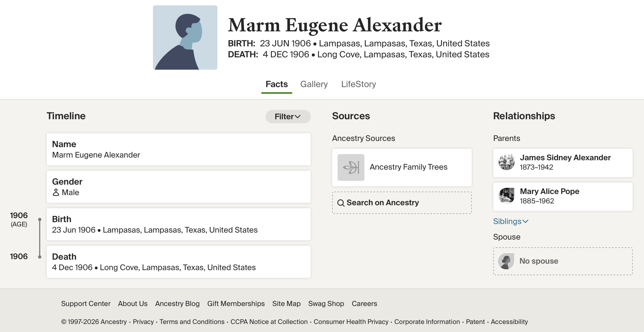Click the male silhouette profile photo

click(185, 38)
